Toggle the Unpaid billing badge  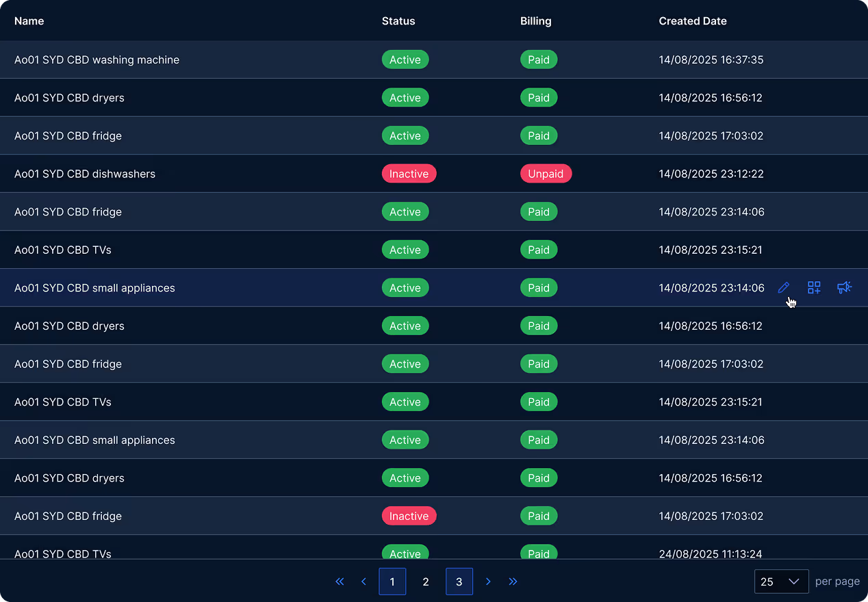point(546,173)
